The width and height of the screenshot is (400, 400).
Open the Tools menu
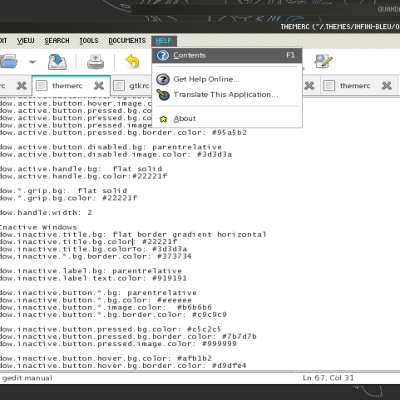[89, 41]
